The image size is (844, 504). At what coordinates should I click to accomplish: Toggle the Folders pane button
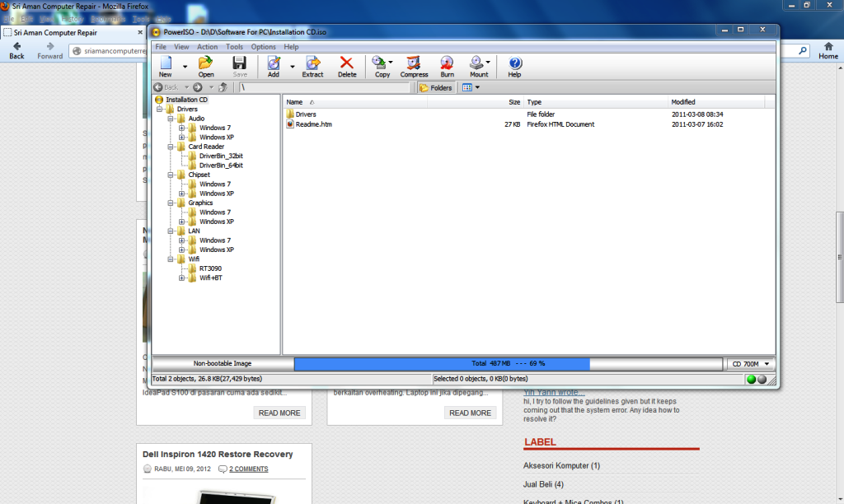pyautogui.click(x=436, y=87)
